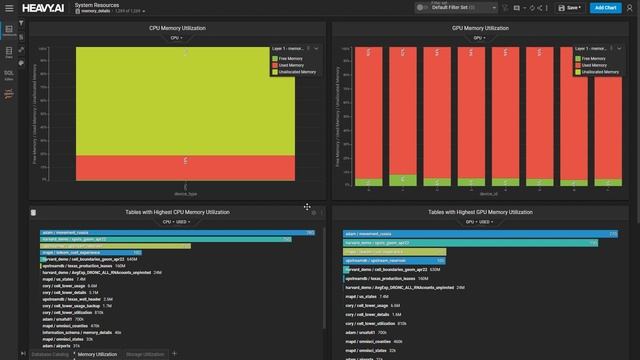Click the gear icon on Tables CPU chart
This screenshot has height=360, width=640.
coord(313,213)
